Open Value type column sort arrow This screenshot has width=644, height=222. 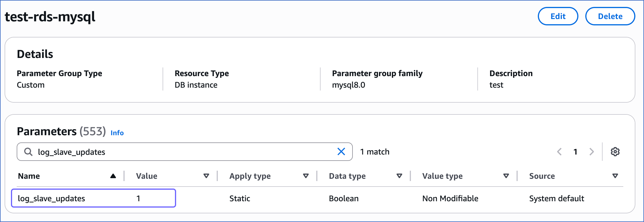click(506, 176)
